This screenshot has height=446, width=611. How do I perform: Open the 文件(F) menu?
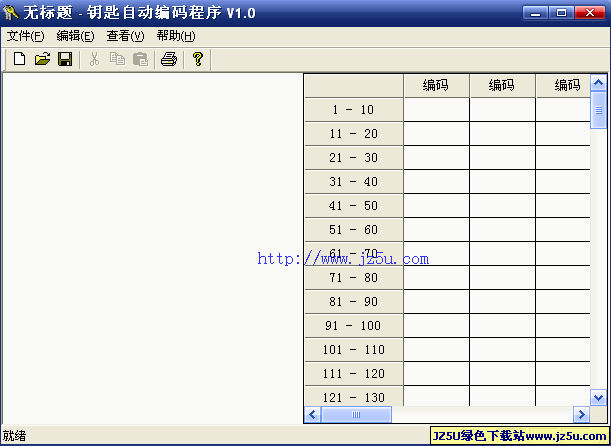[26, 37]
